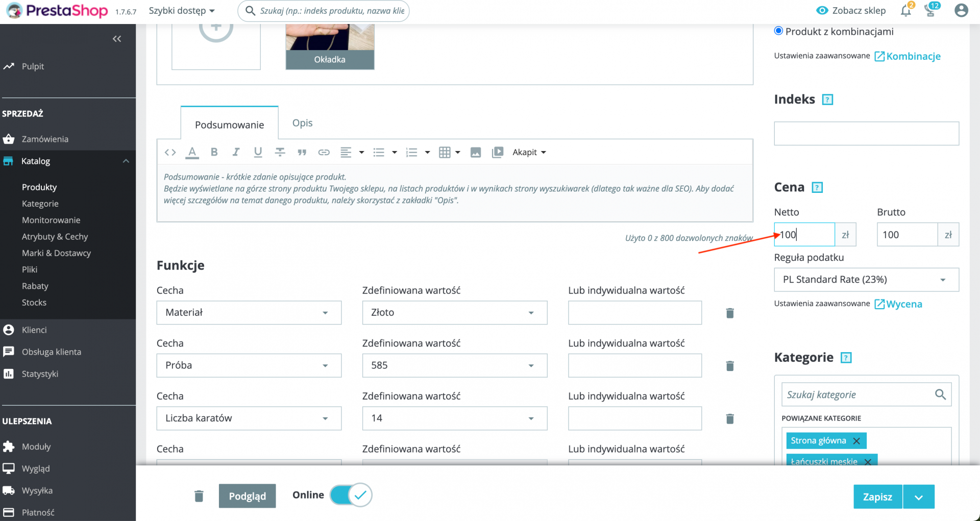Open Klienci in the sidebar
Screen dimensions: 980x521
point(34,330)
